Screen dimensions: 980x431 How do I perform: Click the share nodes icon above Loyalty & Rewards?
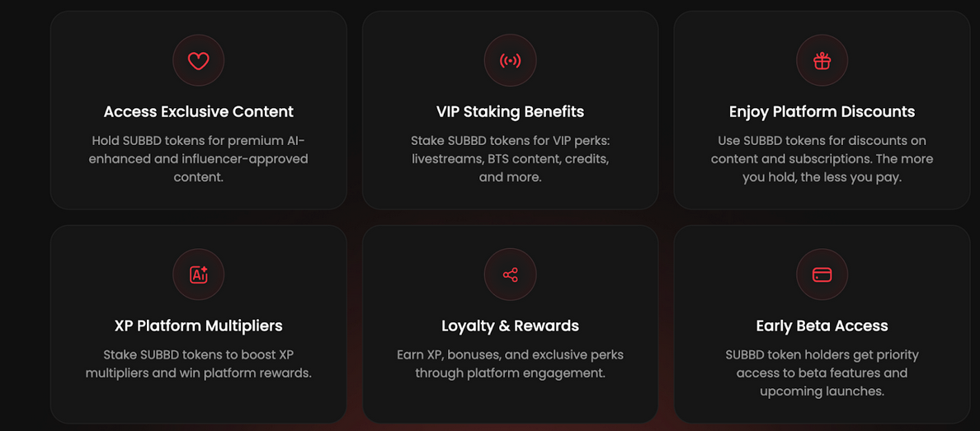[x=510, y=274]
